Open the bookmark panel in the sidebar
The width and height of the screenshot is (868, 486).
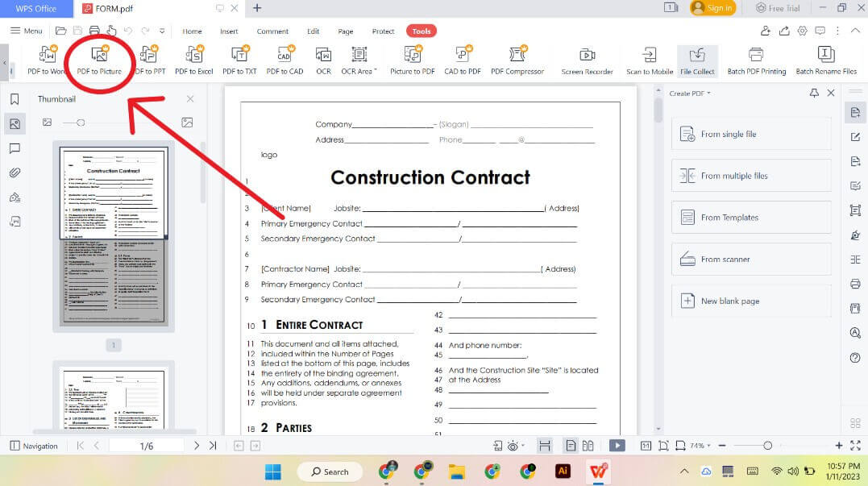(12, 100)
